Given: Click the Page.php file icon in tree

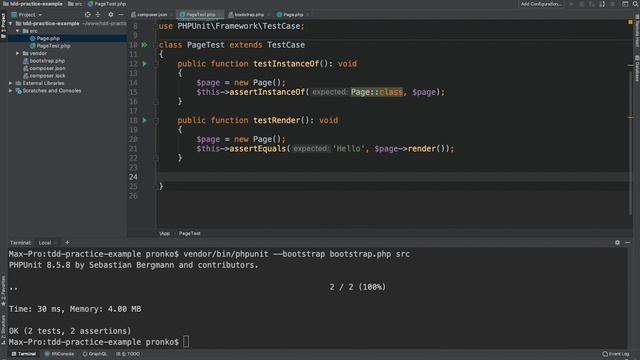Looking at the screenshot, I should click(x=33, y=38).
